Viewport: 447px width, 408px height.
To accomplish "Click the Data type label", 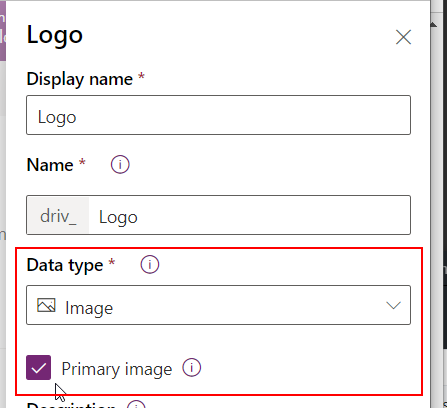I will [x=65, y=265].
